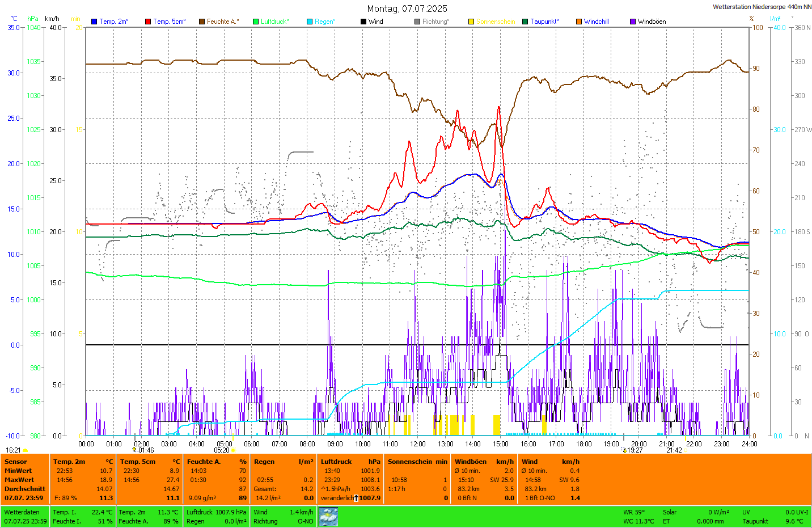Click the moonrise marker near 19:27

625,450
